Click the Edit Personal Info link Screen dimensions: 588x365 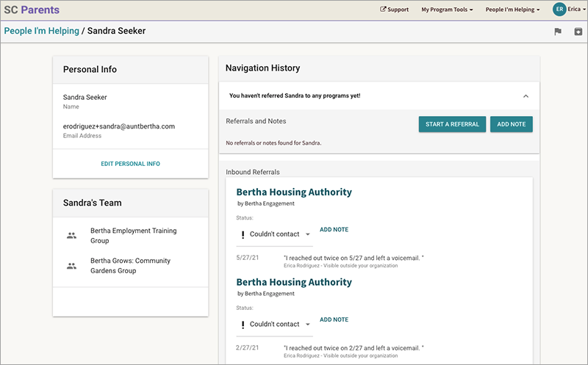click(130, 164)
